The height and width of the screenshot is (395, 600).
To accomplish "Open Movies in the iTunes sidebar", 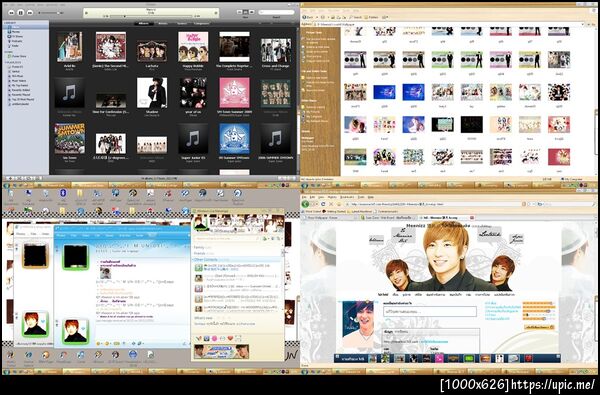I will 15,32.
